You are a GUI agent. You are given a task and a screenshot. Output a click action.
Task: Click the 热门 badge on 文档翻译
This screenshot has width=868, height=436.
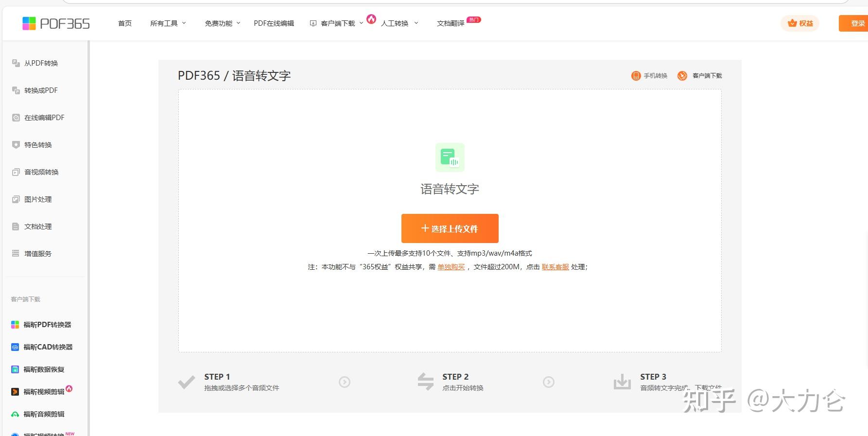tap(474, 20)
